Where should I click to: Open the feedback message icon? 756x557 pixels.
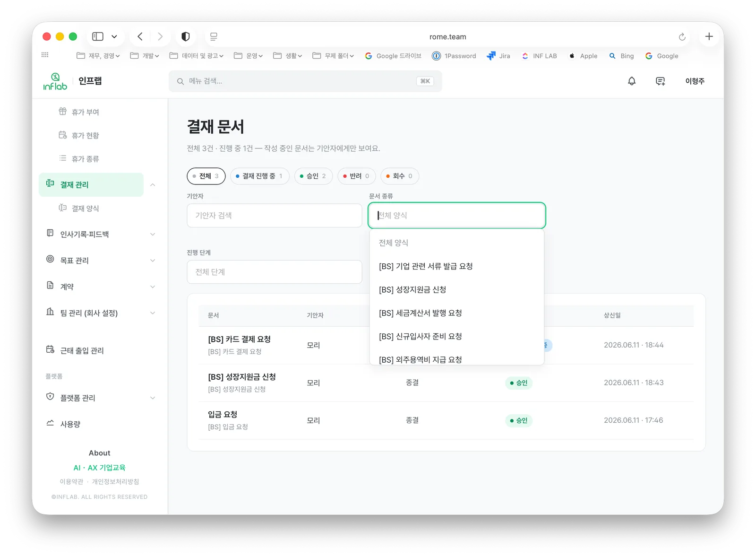(661, 81)
